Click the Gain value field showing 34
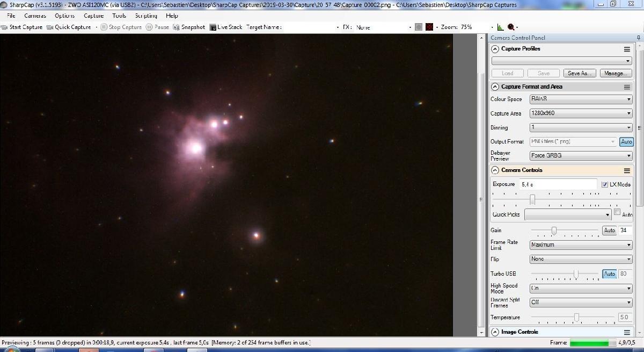The height and width of the screenshot is (352, 644). (625, 231)
